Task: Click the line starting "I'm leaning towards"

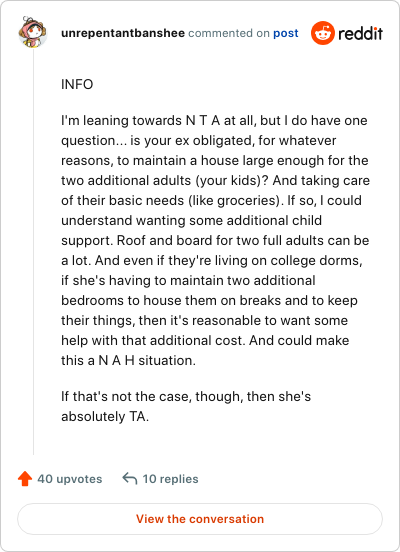Action: [214, 120]
